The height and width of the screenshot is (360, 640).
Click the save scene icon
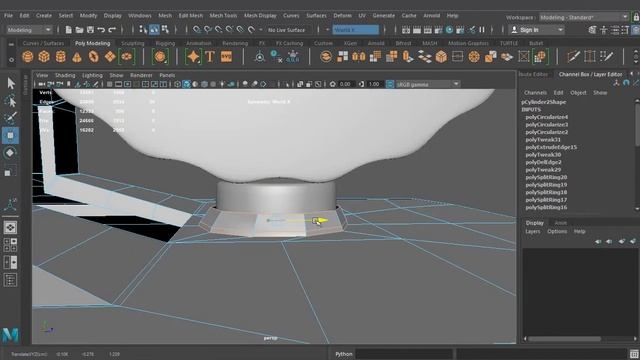pyautogui.click(x=90, y=30)
